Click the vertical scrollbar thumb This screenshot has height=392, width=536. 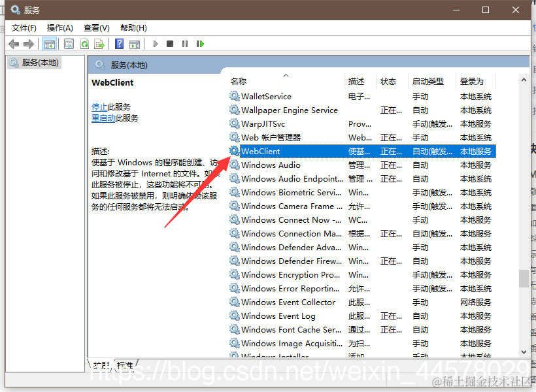tap(524, 278)
